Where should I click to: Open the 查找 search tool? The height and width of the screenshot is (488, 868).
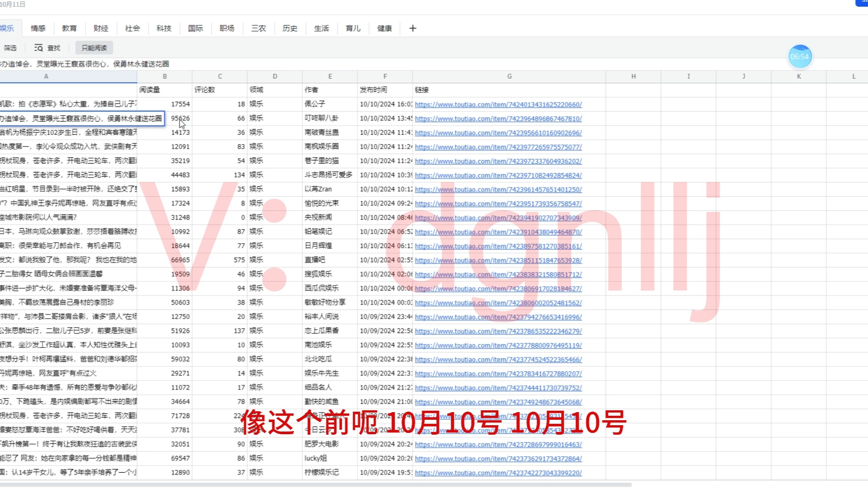tap(47, 48)
